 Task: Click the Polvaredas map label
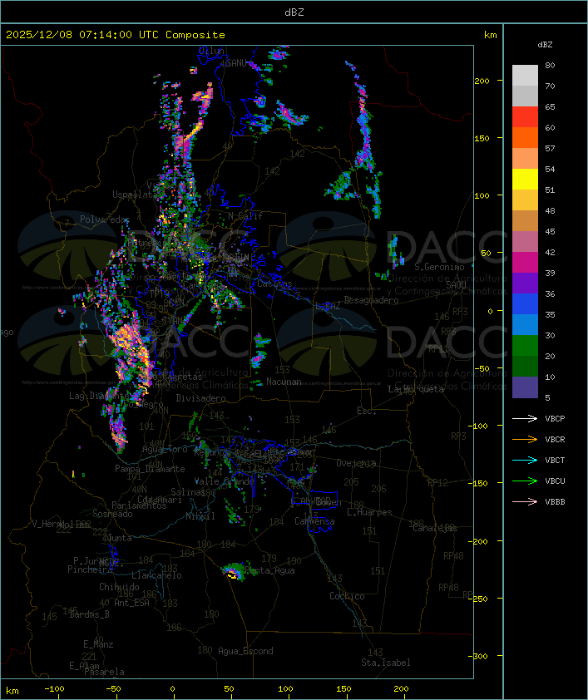(x=105, y=219)
